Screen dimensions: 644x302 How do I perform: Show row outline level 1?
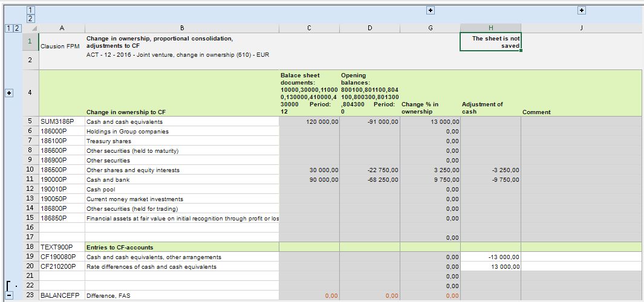tap(9, 28)
